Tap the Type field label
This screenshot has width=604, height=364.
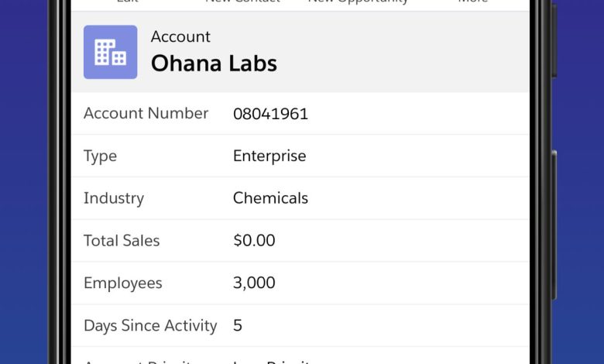click(x=100, y=156)
